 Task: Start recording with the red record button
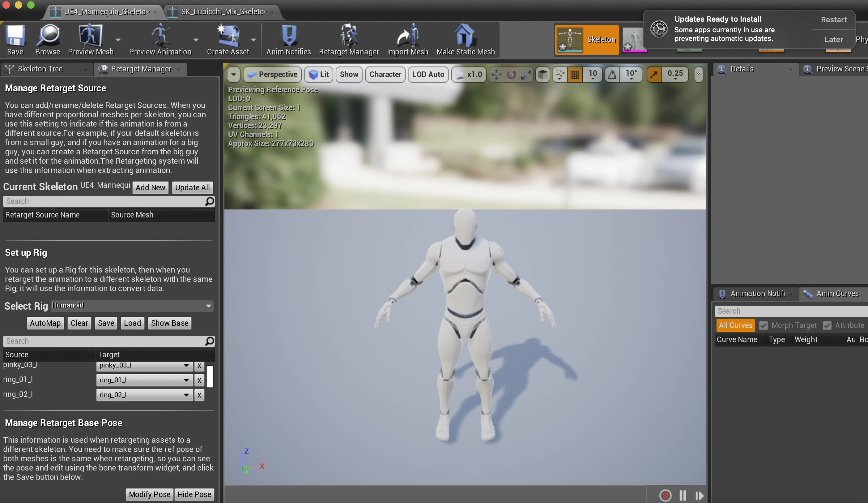(x=665, y=496)
